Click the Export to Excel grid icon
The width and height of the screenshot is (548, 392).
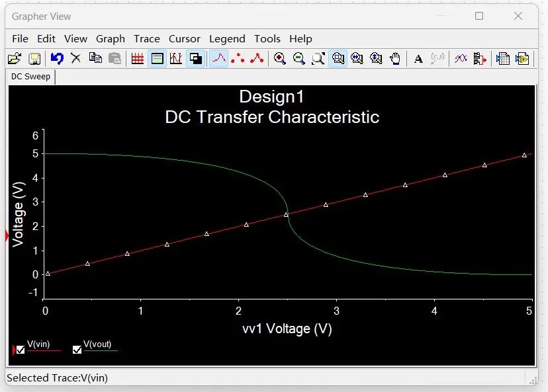pyautogui.click(x=502, y=59)
